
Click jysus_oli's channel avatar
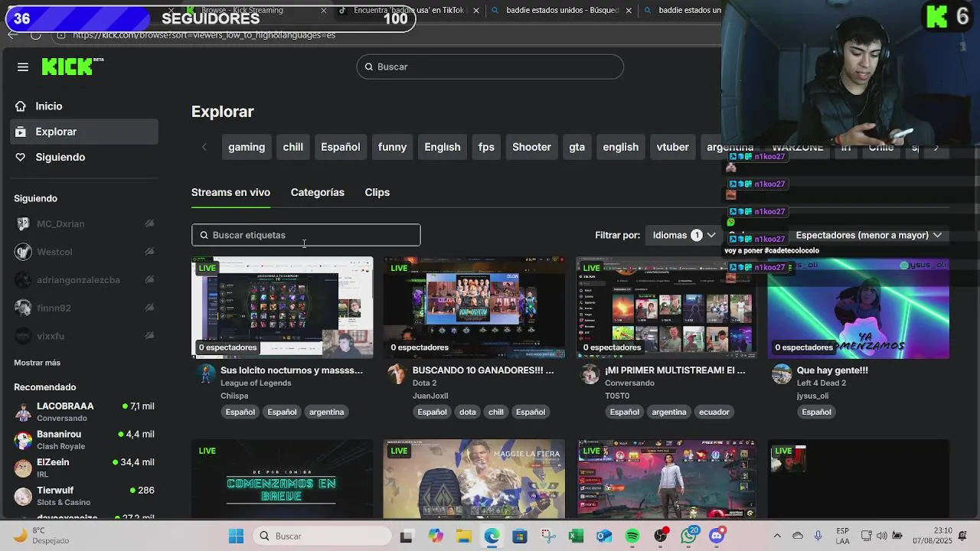point(782,373)
